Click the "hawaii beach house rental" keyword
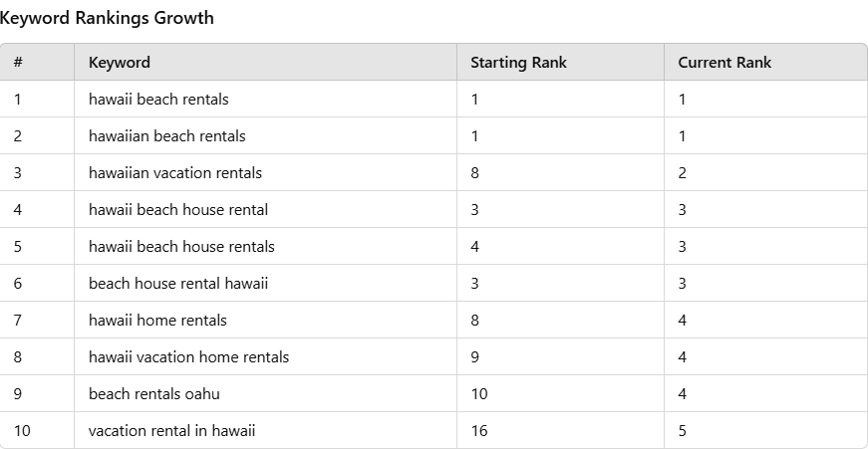Image resolution: width=868 pixels, height=449 pixels. point(178,210)
